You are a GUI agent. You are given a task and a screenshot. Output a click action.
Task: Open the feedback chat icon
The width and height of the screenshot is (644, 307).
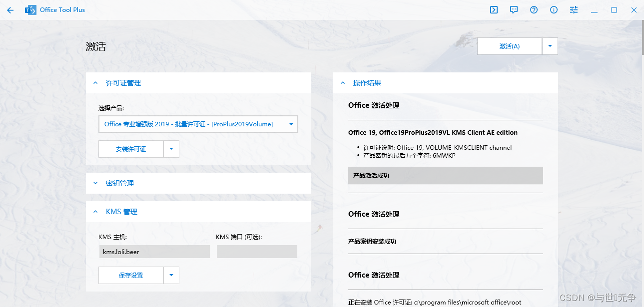pyautogui.click(x=514, y=10)
